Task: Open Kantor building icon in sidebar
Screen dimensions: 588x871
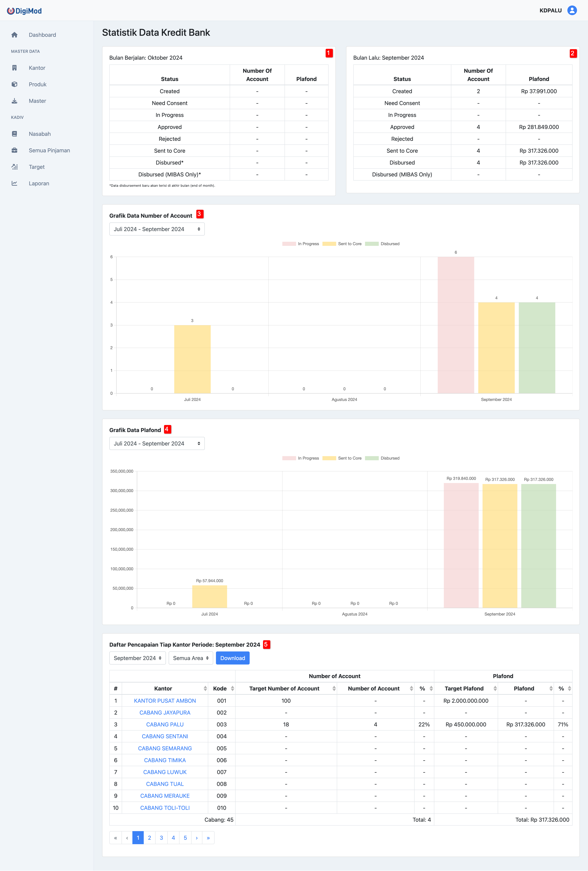Action: (14, 68)
